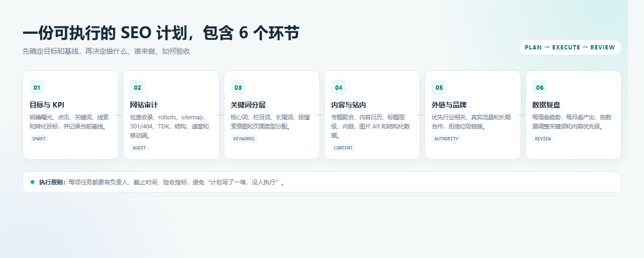The image size is (644, 258).
Task: Select the CONTENT tag
Action: [343, 148]
